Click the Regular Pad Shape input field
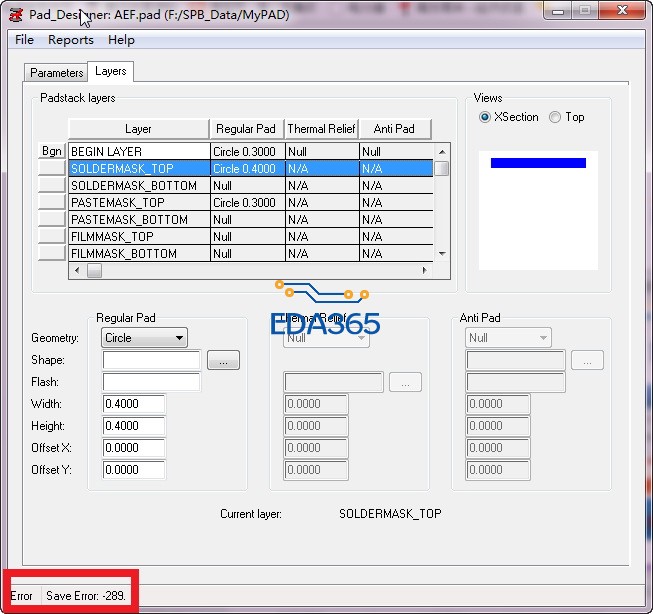This screenshot has width=653, height=614. point(151,360)
